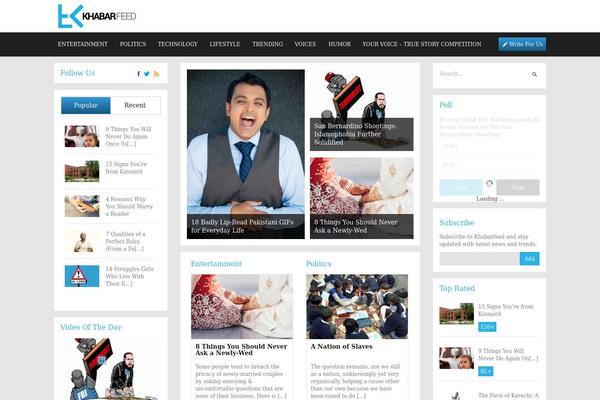
Task: Open The Parsi of Karachi link
Action: coord(508,396)
